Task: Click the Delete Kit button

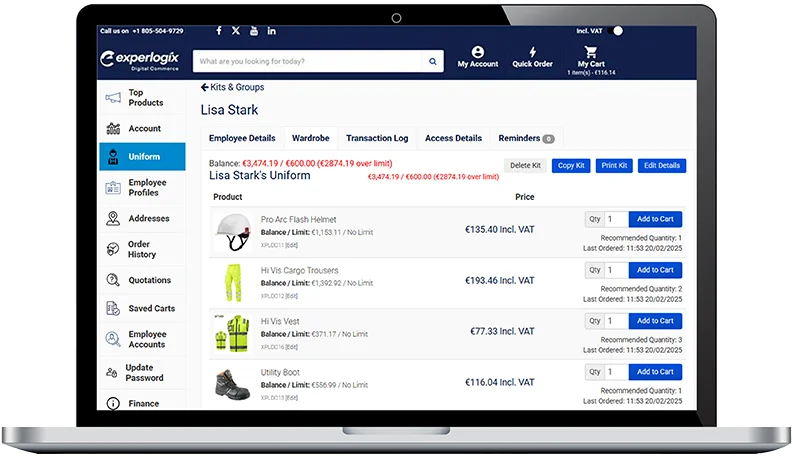Action: (525, 165)
